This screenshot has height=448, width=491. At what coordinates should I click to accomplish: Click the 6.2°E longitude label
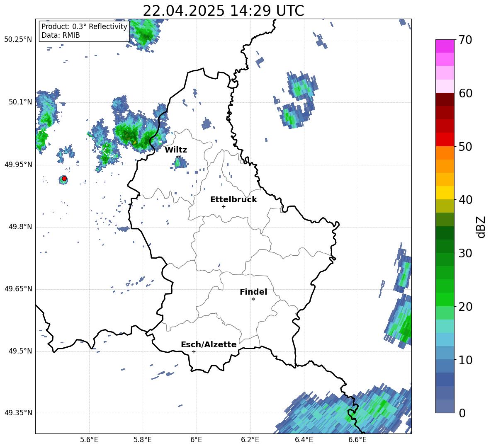point(250,440)
